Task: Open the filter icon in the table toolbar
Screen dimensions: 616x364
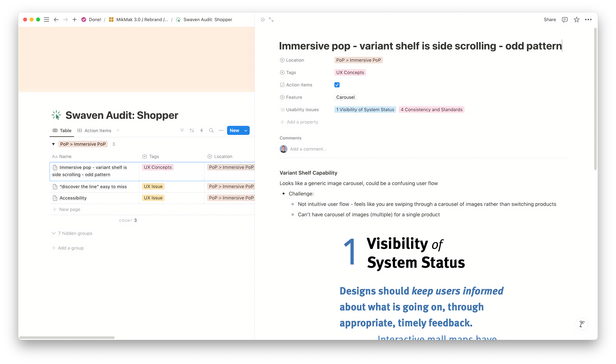Action: (x=182, y=130)
